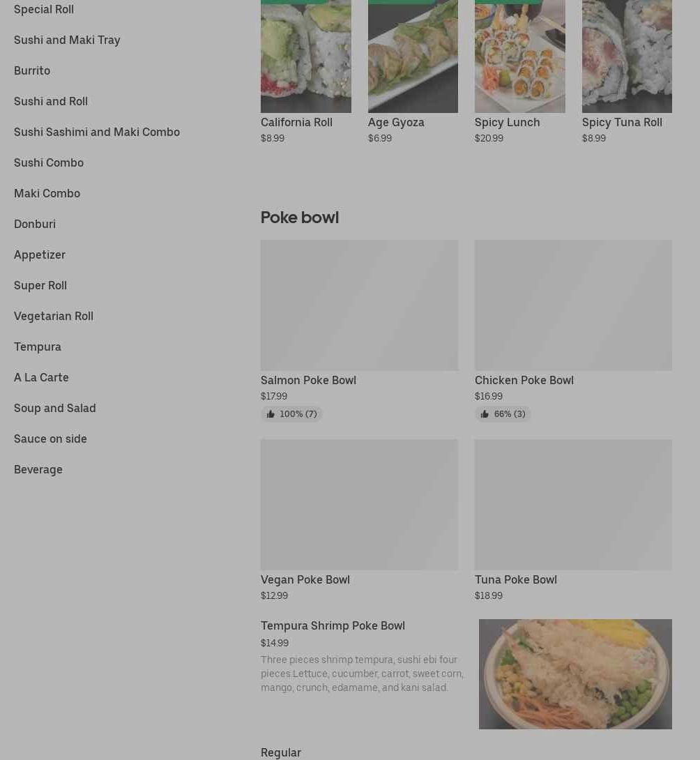Open the Spicy Lunch photo
This screenshot has width=700, height=760.
(519, 56)
